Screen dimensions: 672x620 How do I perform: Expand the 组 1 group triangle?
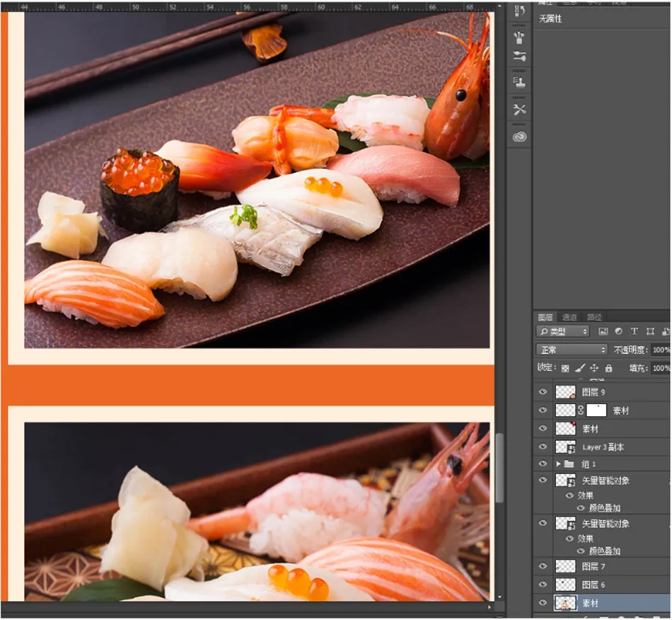[x=558, y=464]
